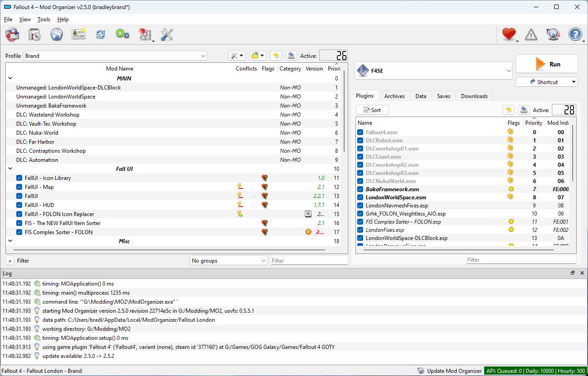Click the mod list Filter input field
Viewport: 588px width, 376px height.
309,261
